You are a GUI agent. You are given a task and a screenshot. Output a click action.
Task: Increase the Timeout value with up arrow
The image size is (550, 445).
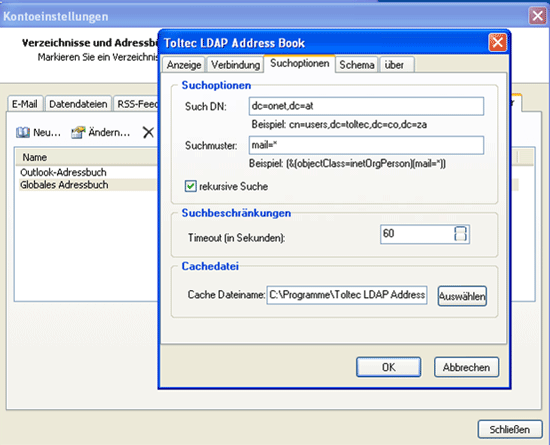(x=461, y=230)
